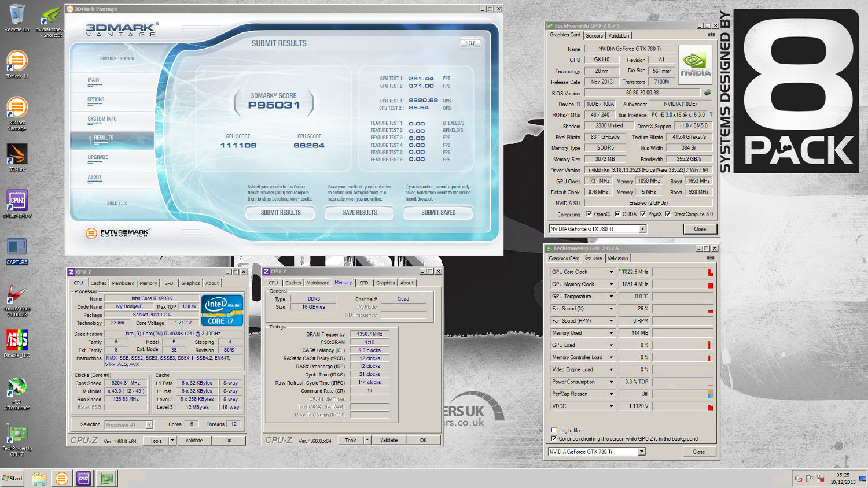Open the CAPTURE desktop icon
This screenshot has width=868, height=488.
coord(17,251)
